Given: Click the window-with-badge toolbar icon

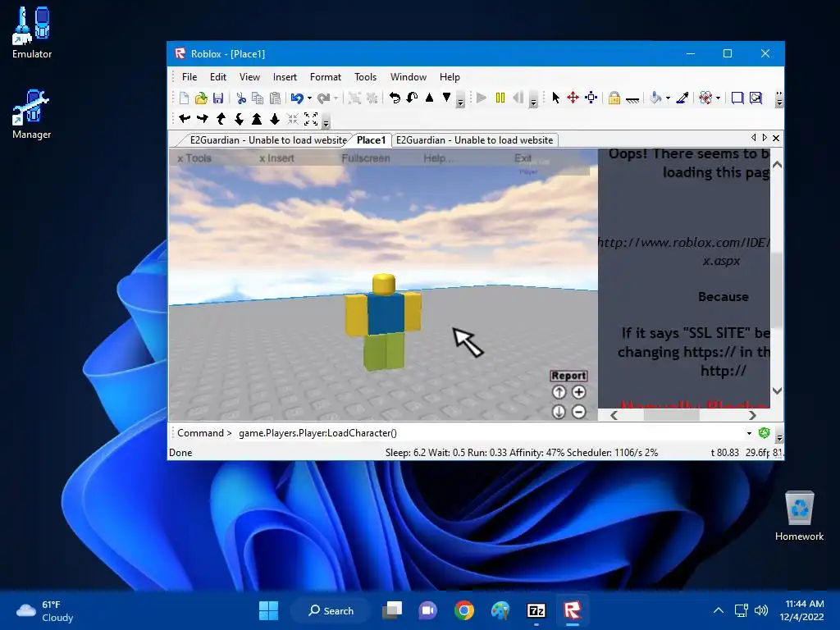Looking at the screenshot, I should point(756,98).
